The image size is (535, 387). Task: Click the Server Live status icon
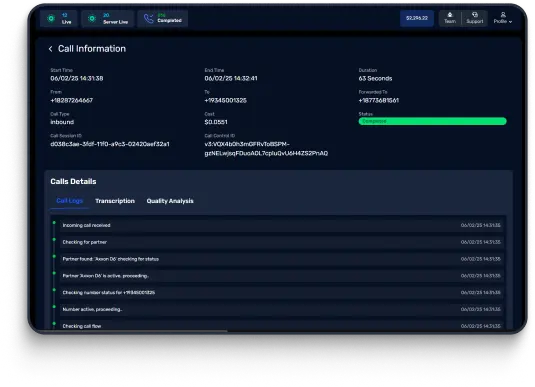click(92, 18)
